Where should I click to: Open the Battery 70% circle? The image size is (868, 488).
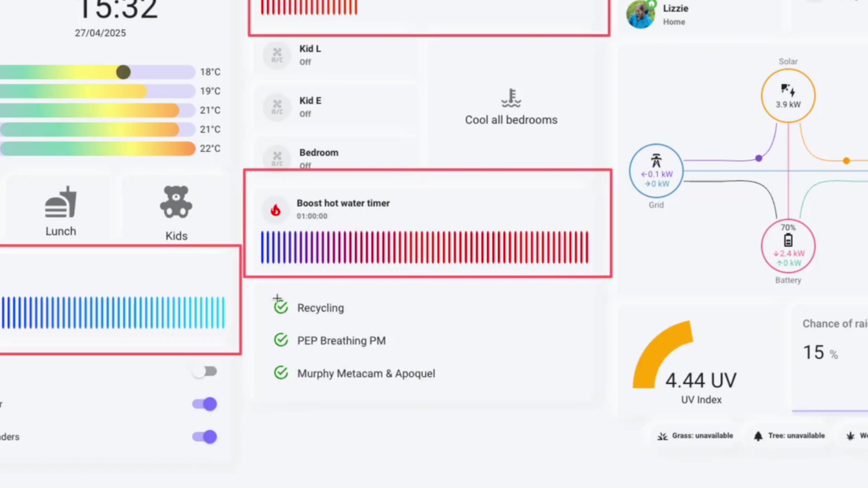point(788,246)
